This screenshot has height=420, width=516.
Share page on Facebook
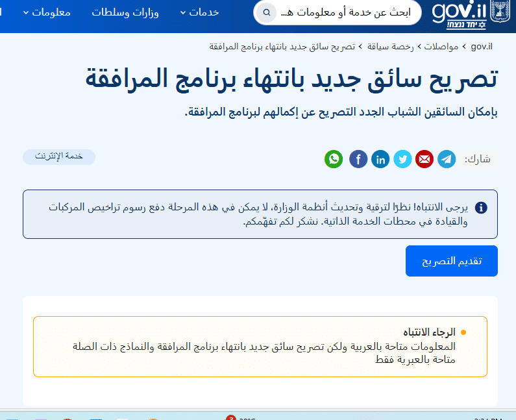click(358, 159)
